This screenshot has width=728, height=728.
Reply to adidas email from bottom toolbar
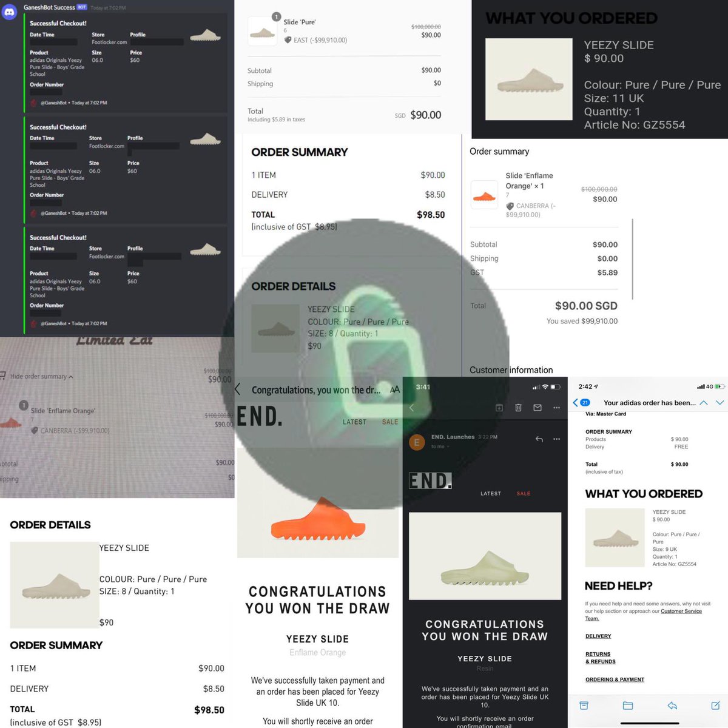(x=672, y=706)
